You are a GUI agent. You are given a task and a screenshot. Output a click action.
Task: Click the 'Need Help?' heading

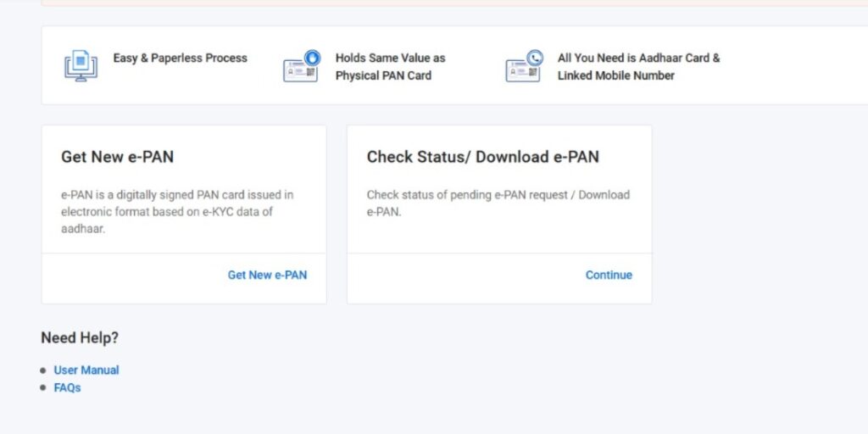(80, 338)
